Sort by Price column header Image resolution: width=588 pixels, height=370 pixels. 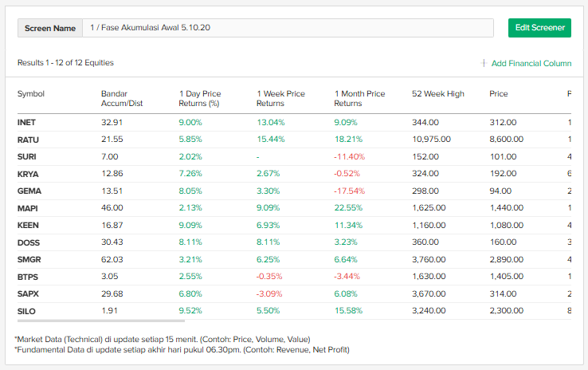tap(499, 94)
